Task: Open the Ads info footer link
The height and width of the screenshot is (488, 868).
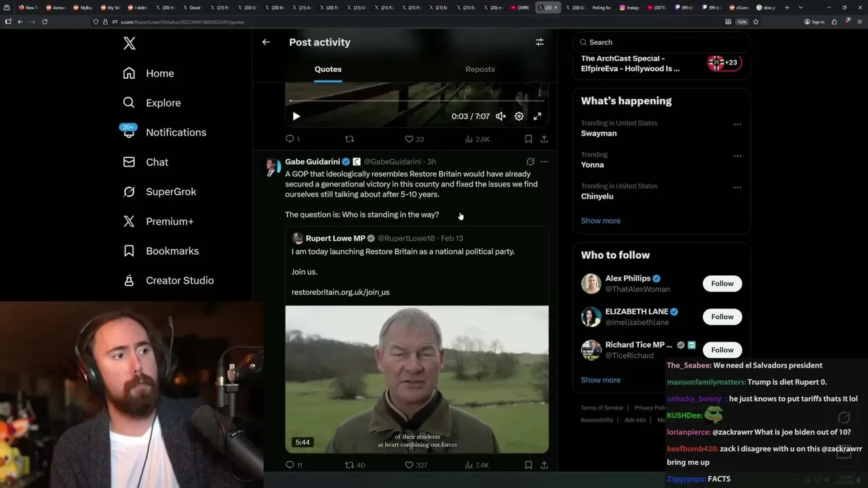Action: [635, 420]
